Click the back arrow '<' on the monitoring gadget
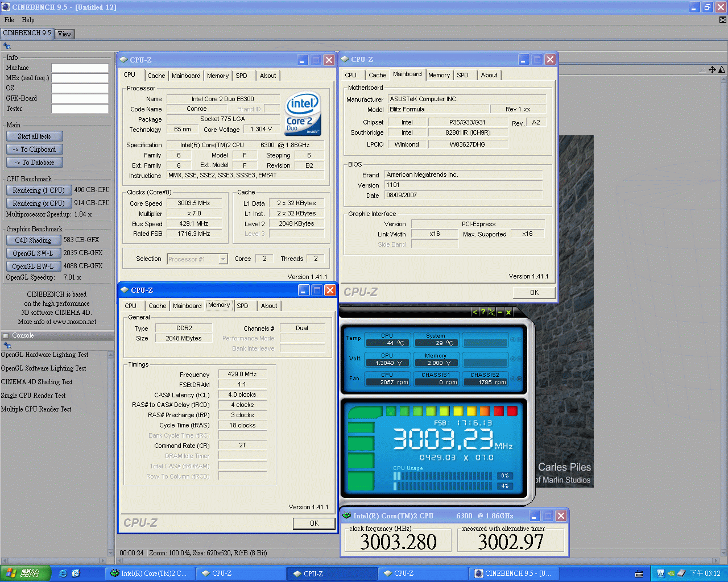728x582 pixels. click(475, 312)
